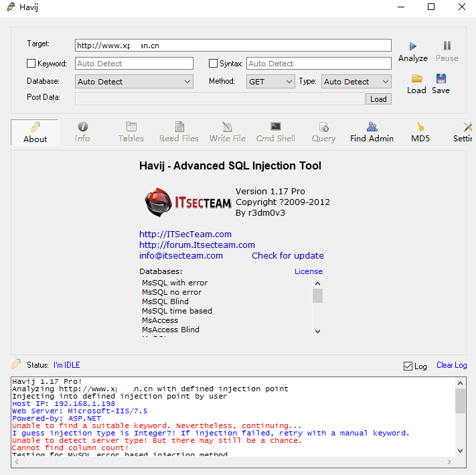Open the Tables tab

point(131,133)
